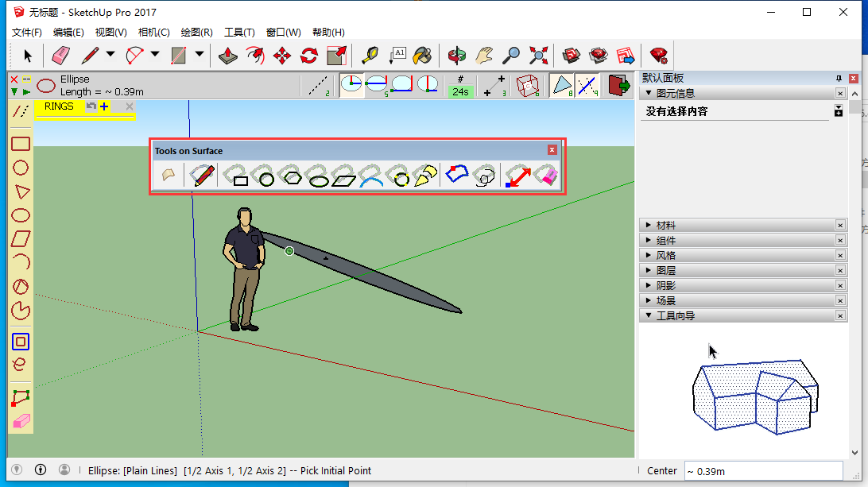Click the Center measurement input field
Viewport: 868px width, 487px height.
tap(762, 471)
